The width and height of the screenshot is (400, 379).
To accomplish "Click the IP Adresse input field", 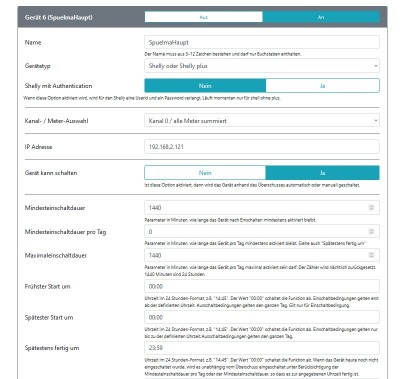I will (x=262, y=147).
